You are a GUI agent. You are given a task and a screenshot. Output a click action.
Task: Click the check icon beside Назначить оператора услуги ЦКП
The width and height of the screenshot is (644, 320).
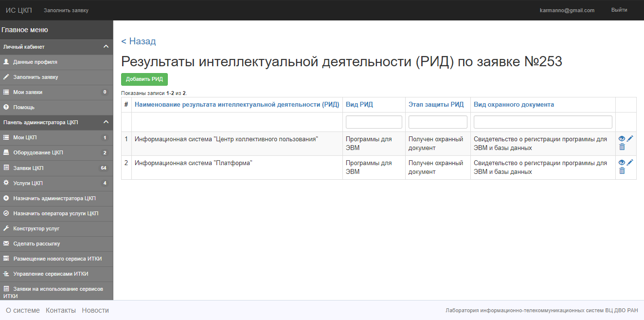coord(6,213)
